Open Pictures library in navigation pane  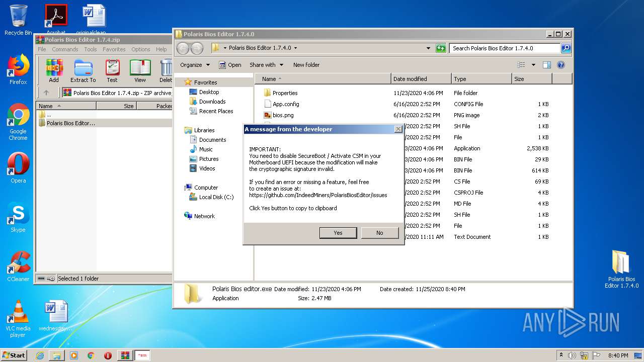pyautogui.click(x=209, y=159)
